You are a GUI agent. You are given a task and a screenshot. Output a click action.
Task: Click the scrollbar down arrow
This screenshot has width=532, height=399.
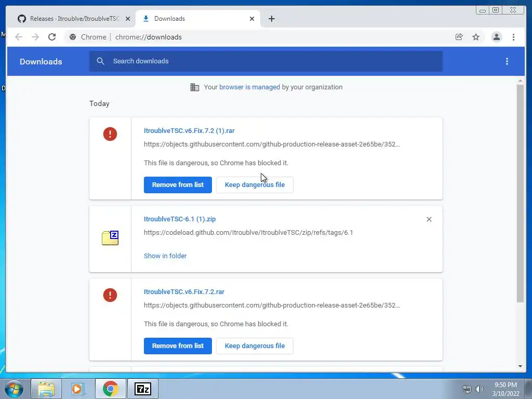pyautogui.click(x=520, y=366)
